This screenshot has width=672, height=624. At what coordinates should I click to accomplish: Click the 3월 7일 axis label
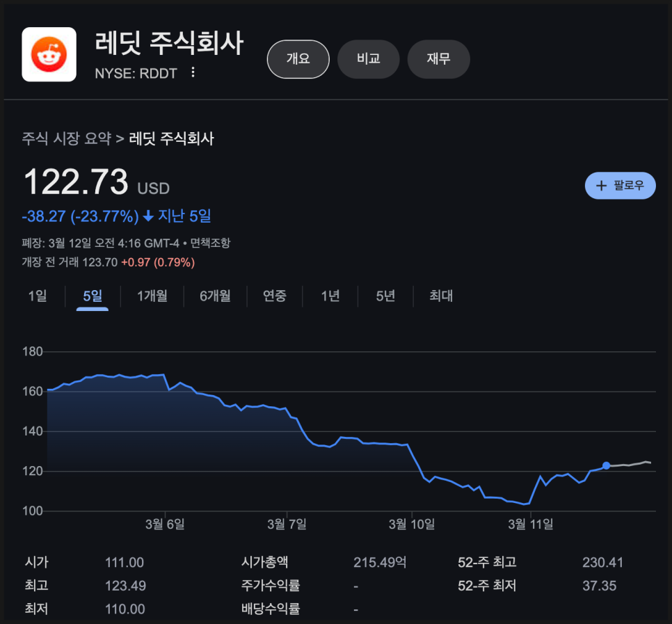coord(287,524)
